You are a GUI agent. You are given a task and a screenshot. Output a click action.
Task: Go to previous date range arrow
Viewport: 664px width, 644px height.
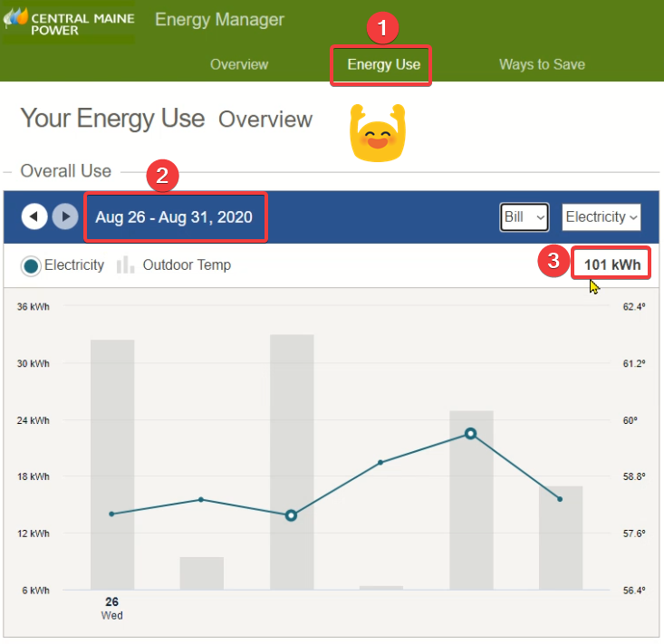click(34, 216)
